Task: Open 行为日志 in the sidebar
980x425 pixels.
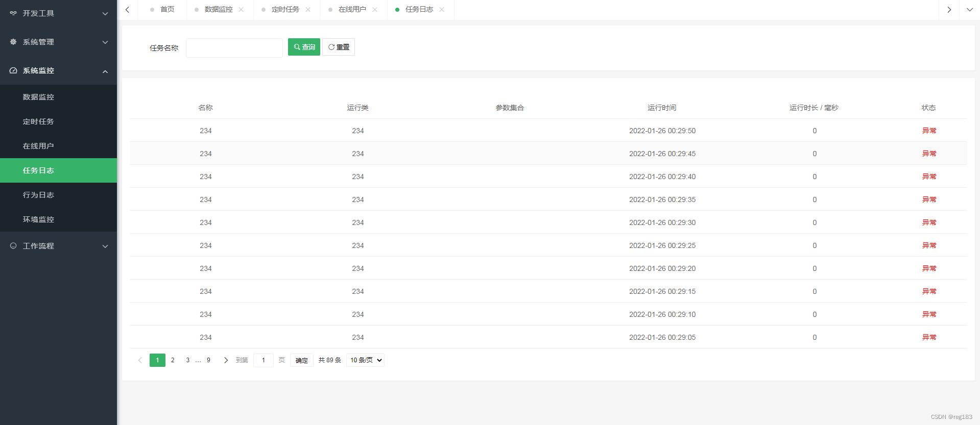Action: click(59, 195)
